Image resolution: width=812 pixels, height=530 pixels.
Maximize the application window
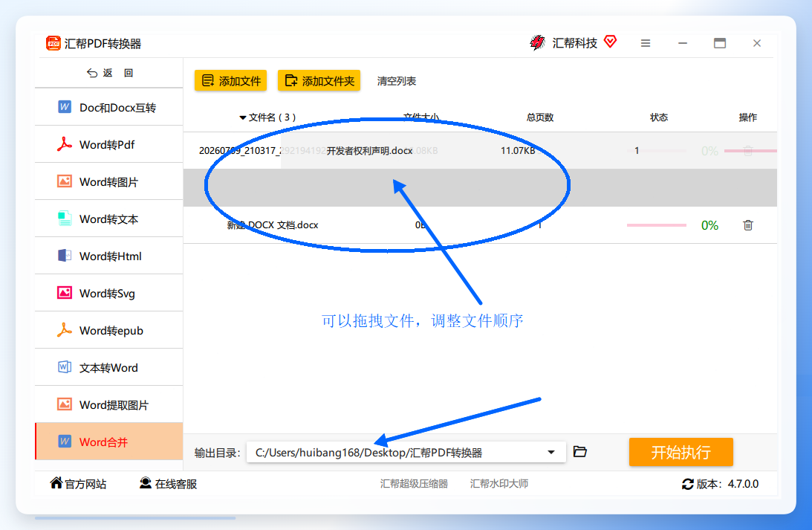point(720,44)
